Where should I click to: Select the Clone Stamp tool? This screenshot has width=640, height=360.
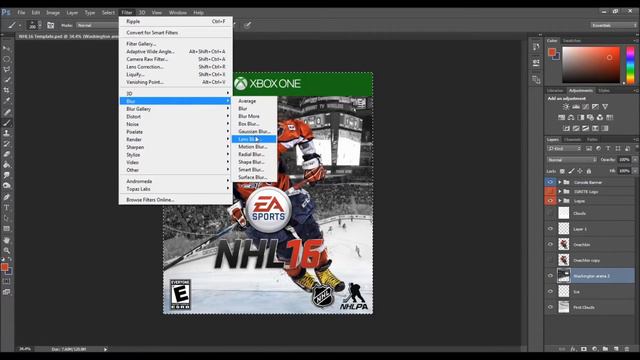tap(7, 133)
